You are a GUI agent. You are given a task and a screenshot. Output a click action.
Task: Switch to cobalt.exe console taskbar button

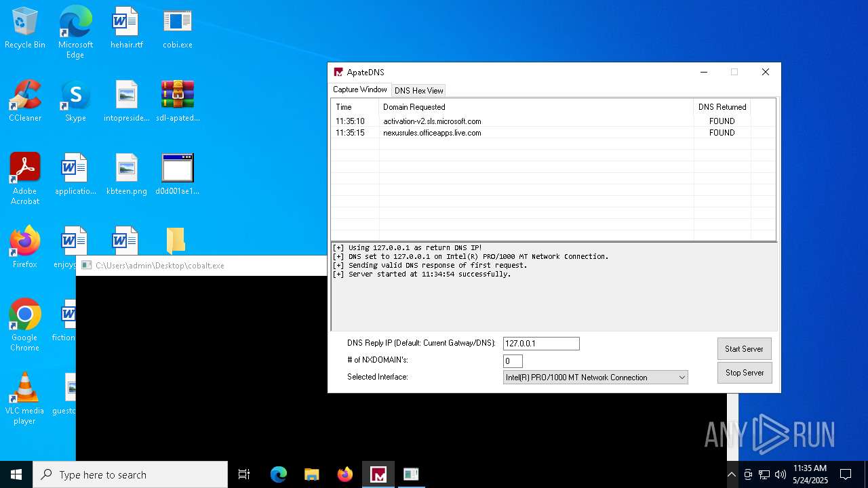411,474
